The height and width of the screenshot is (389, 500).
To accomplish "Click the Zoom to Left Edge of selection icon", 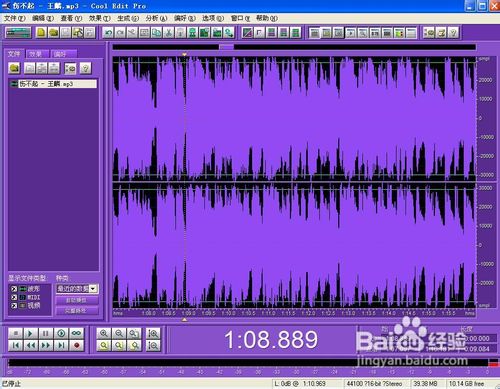I will click(119, 346).
